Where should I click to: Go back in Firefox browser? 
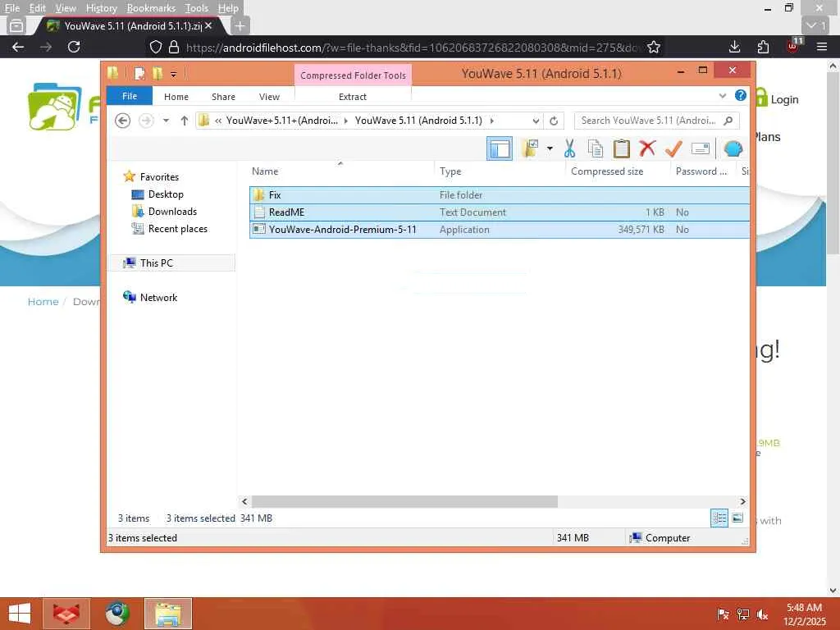click(x=18, y=47)
